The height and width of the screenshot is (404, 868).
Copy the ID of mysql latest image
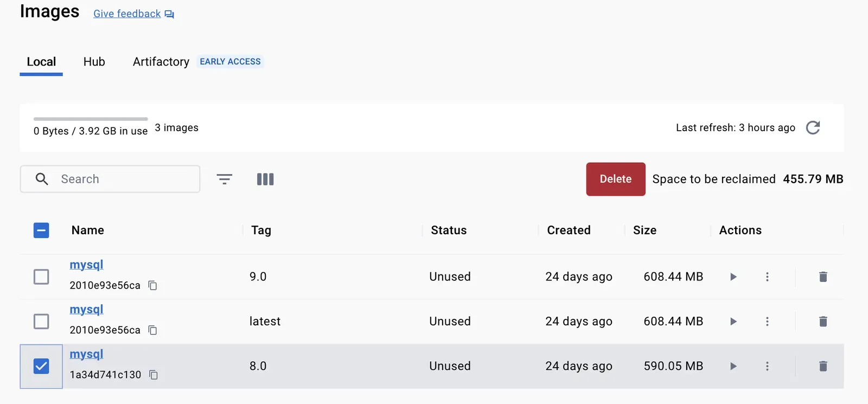153,330
